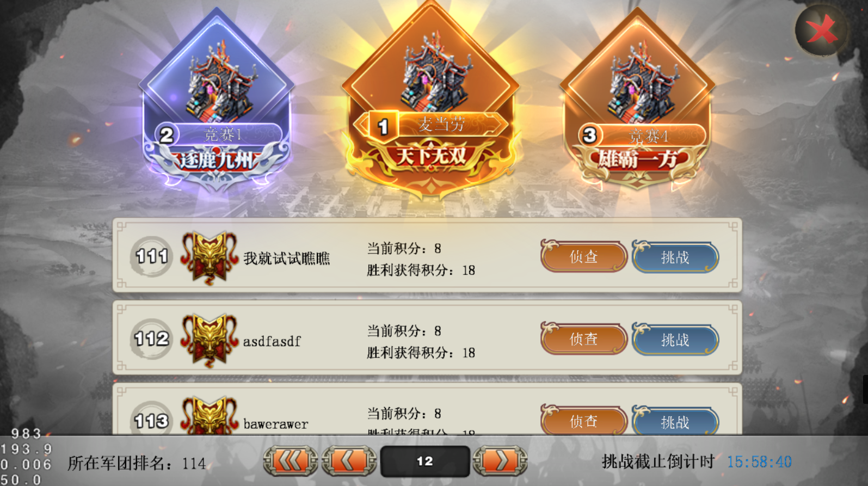Close the ranking window with red X
Viewport: 868px width, 486px height.
tap(821, 30)
